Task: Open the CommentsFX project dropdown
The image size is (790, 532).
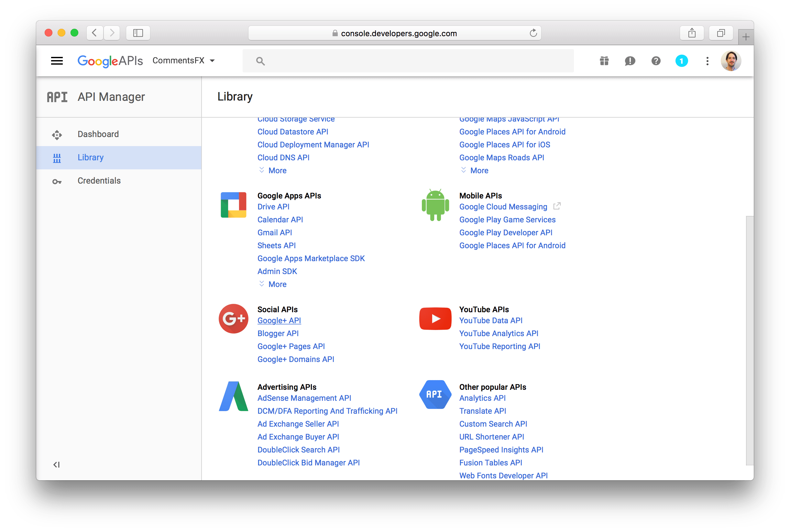Action: tap(184, 61)
